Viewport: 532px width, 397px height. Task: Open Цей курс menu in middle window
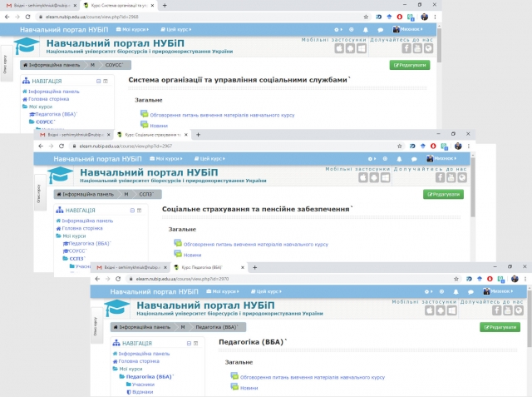coord(209,159)
